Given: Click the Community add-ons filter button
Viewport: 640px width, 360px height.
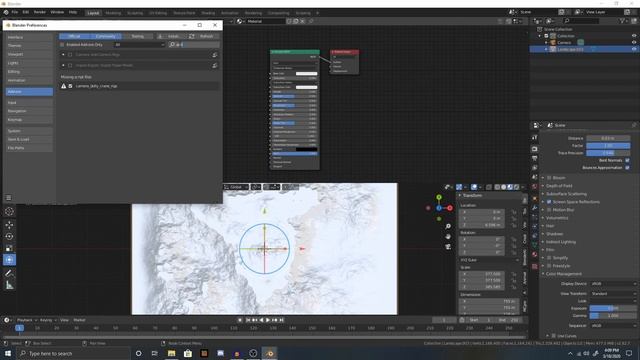Looking at the screenshot, I should point(105,36).
